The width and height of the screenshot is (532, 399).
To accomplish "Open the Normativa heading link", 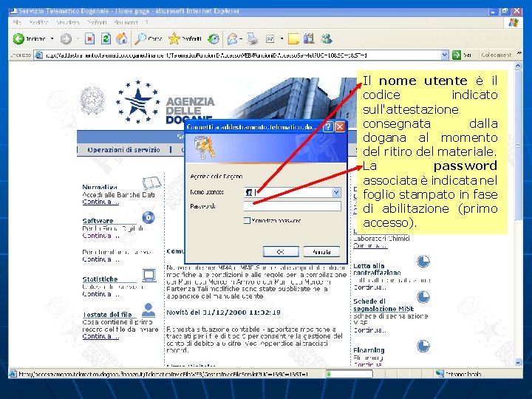I will point(100,187).
